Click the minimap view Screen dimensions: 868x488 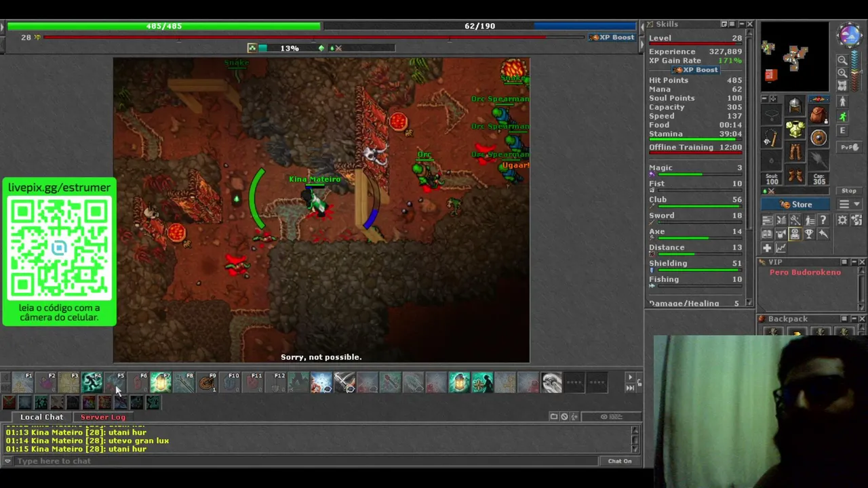tap(794, 57)
